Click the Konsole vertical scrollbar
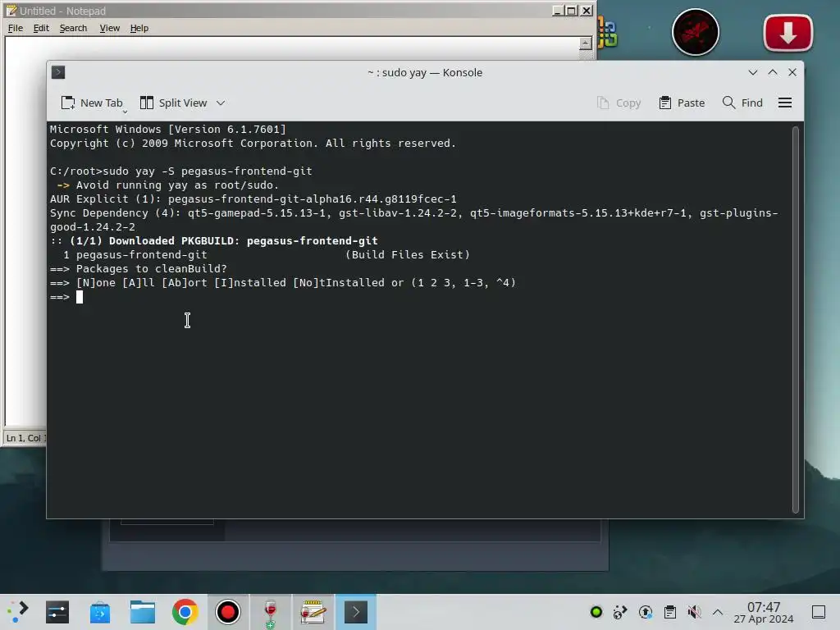The width and height of the screenshot is (840, 630). (796, 319)
